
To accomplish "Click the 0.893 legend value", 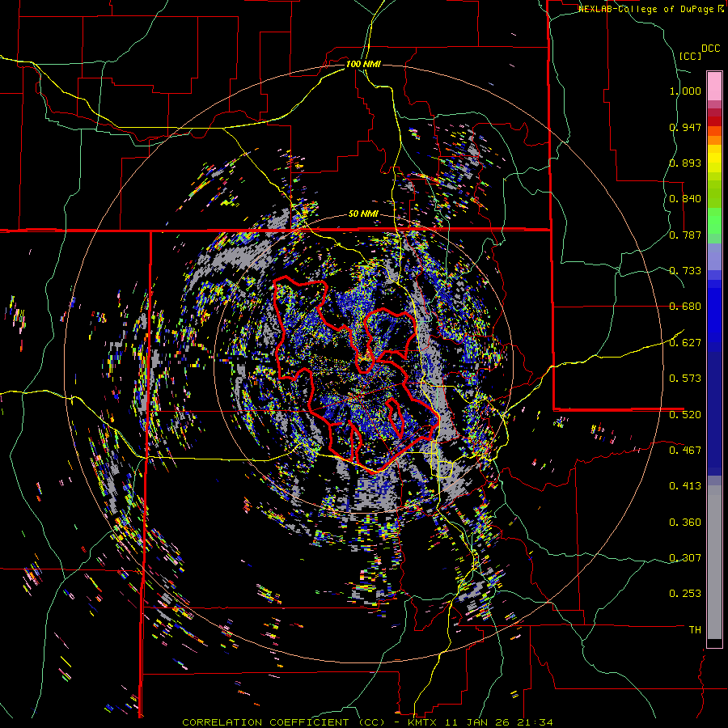I will (685, 163).
